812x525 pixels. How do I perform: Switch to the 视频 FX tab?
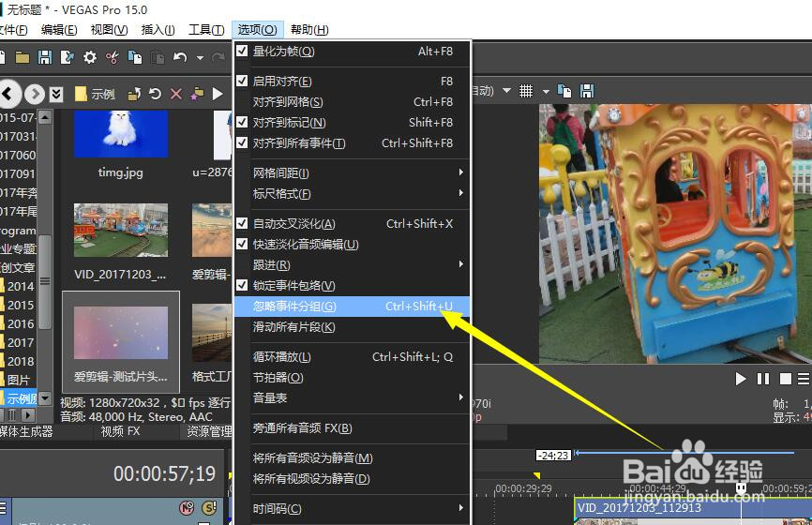pos(120,431)
